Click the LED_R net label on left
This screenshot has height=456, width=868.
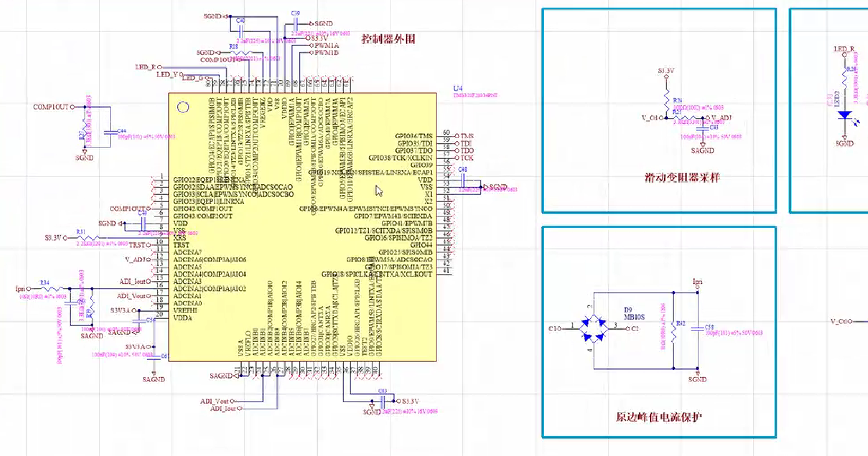click(145, 67)
